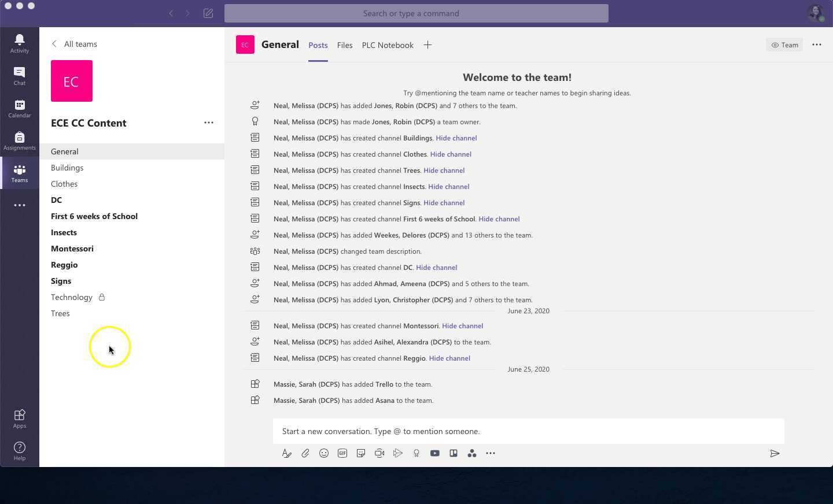Open ECE CC Content team options ellipsis
This screenshot has height=504, width=833.
(x=209, y=123)
